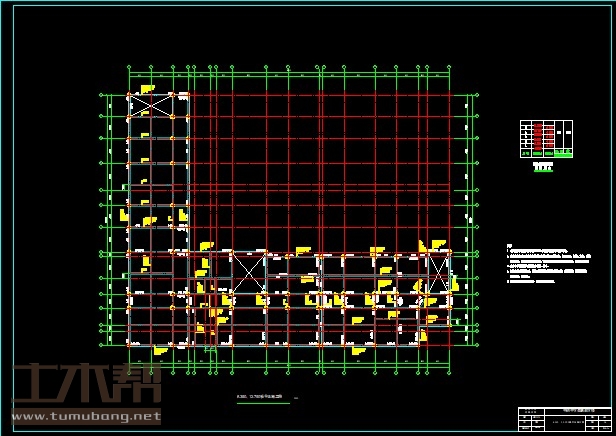Image resolution: width=616 pixels, height=436 pixels.
Task: Select the crossed-box opening at plan lower right
Action: (x=438, y=274)
